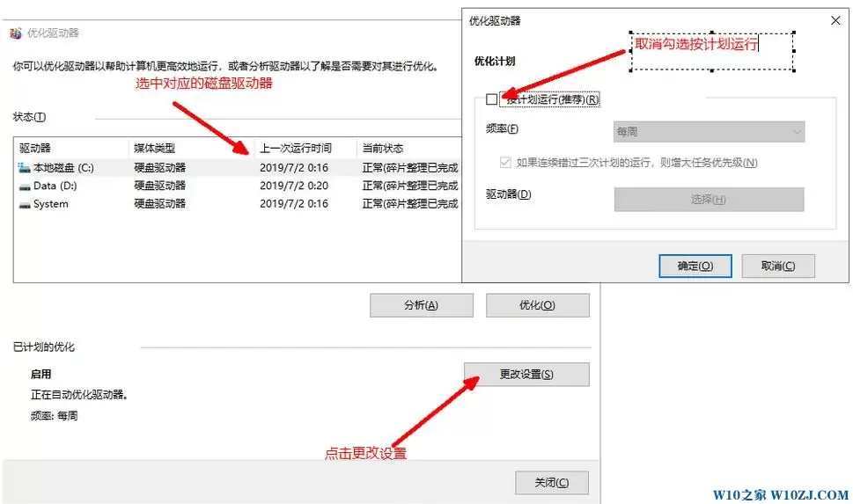The width and height of the screenshot is (853, 504).
Task: Cancel the dialog with 取消(C)
Action: click(778, 266)
